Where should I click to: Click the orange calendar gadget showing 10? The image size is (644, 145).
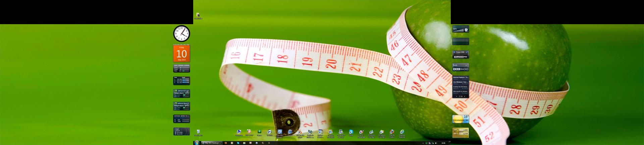click(181, 53)
